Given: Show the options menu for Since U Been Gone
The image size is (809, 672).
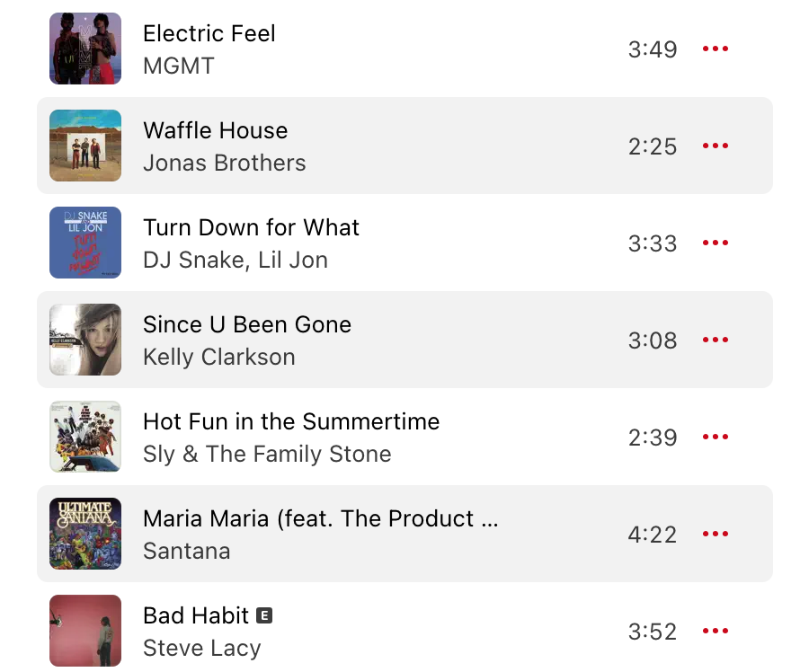Looking at the screenshot, I should (x=715, y=340).
